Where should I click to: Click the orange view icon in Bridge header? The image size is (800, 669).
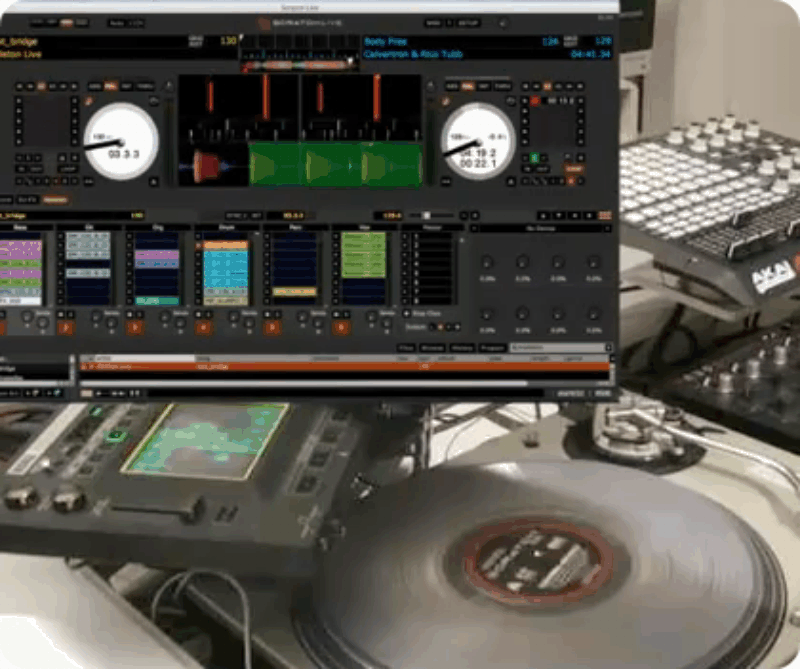[604, 215]
